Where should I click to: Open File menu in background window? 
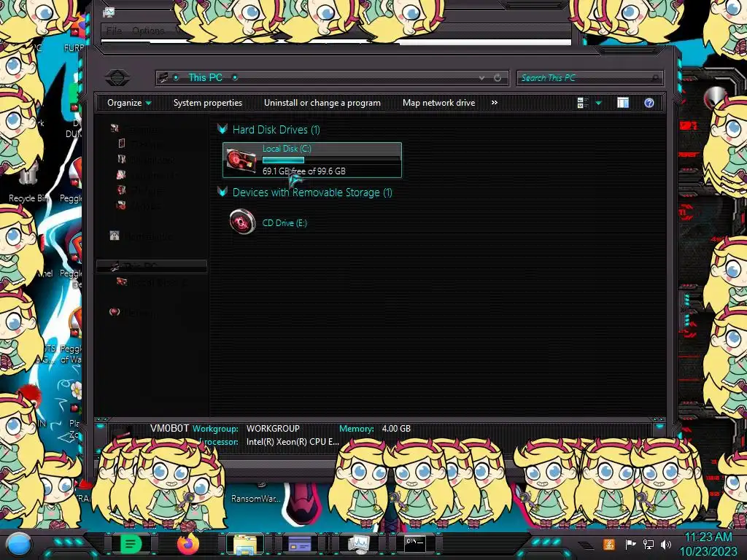point(114,31)
